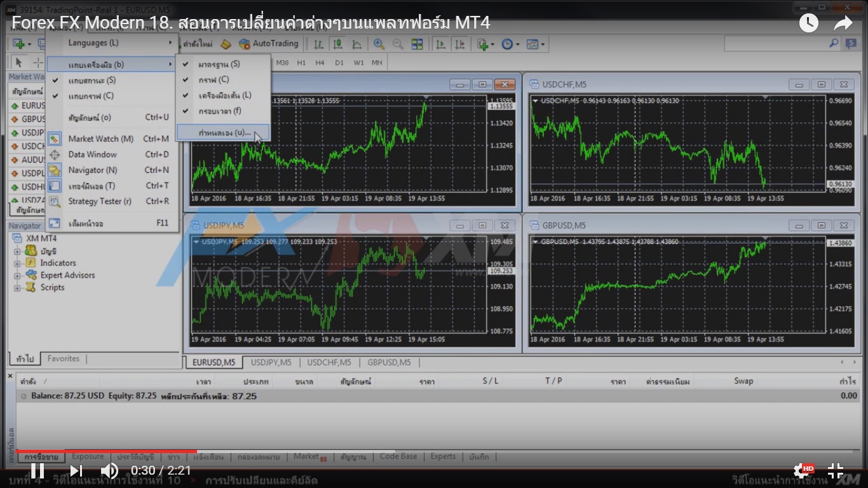The width and height of the screenshot is (868, 488).
Task: Expand the Expert Advisors tree node
Action: click(x=17, y=275)
